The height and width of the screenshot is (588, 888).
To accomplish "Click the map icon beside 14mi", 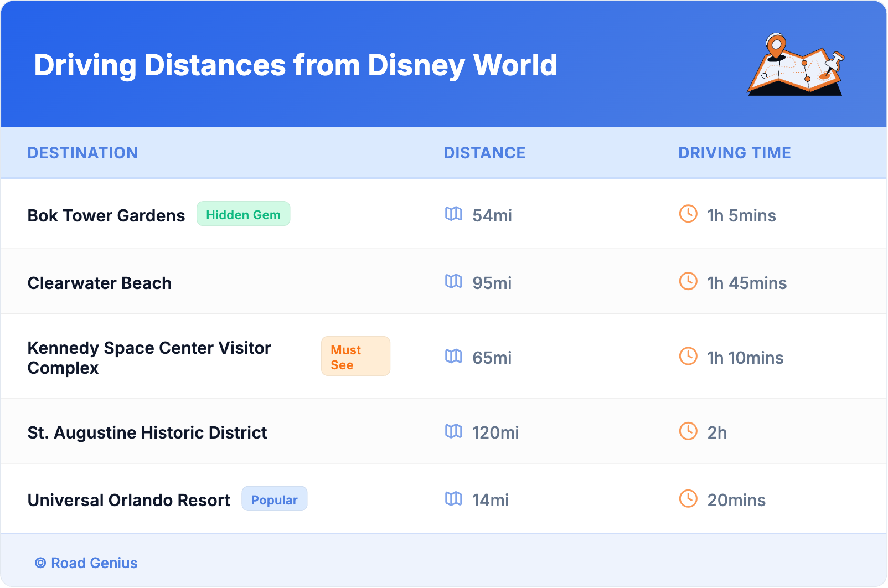I will tap(453, 499).
